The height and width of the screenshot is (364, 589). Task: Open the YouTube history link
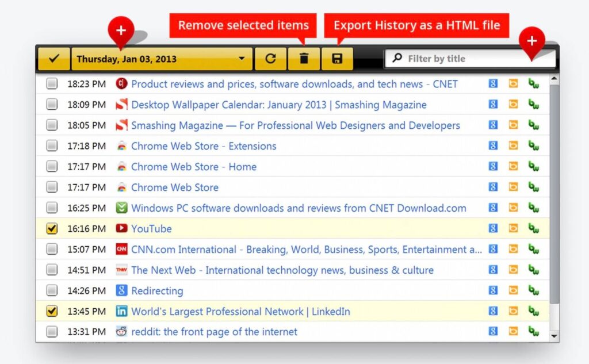tap(151, 229)
